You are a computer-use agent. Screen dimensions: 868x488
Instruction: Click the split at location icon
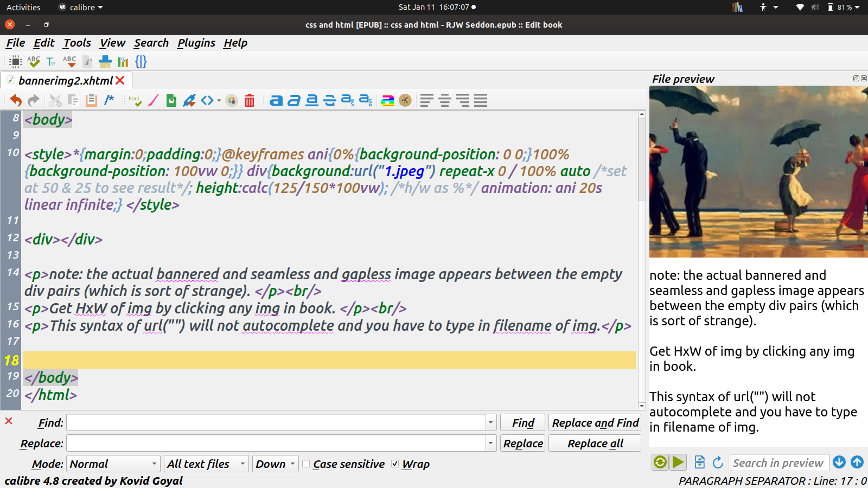[700, 462]
